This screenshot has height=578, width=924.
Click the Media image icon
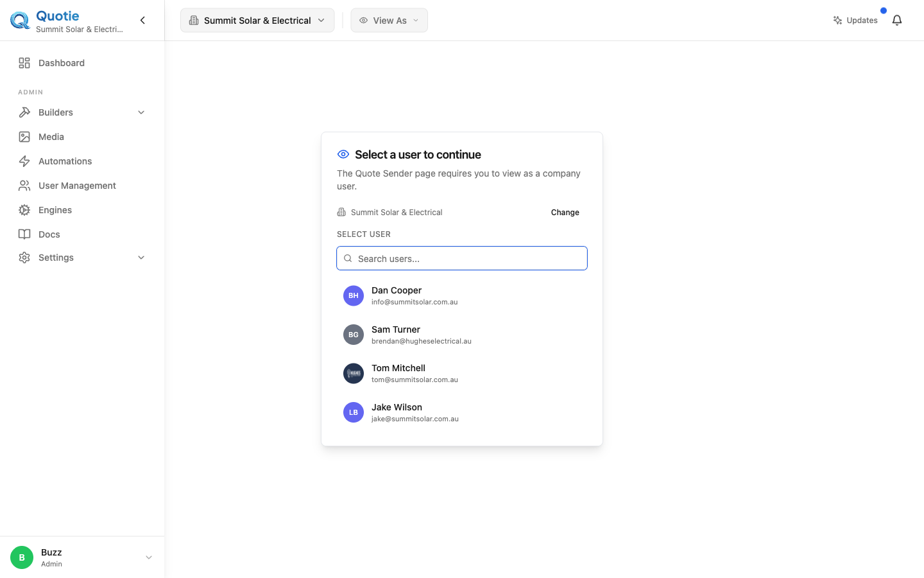tap(24, 137)
